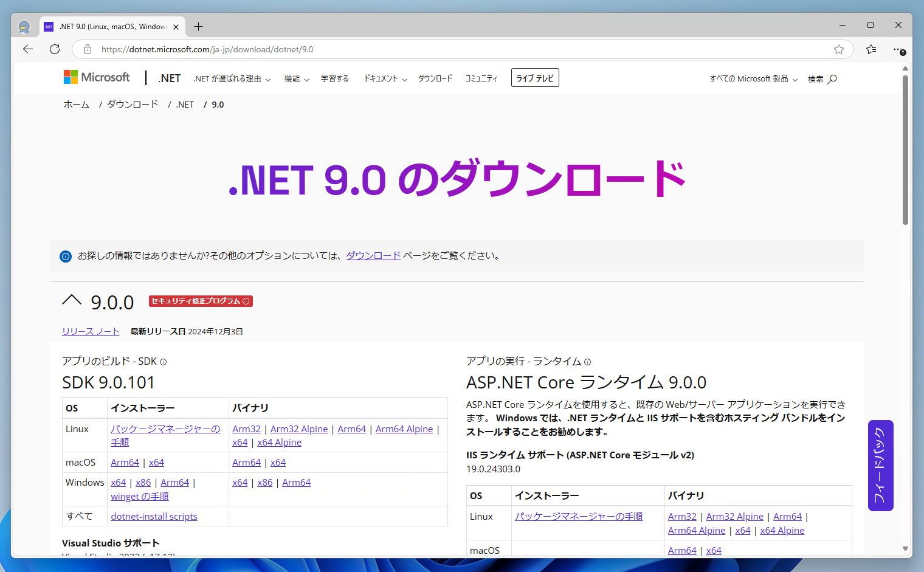Download SDK macOS Arm64 installer
Image resolution: width=924 pixels, height=572 pixels.
[x=125, y=463]
